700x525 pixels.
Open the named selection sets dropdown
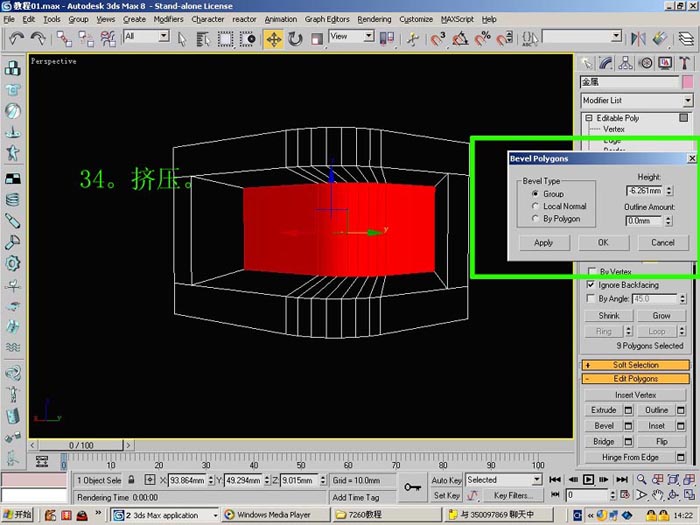coord(617,36)
